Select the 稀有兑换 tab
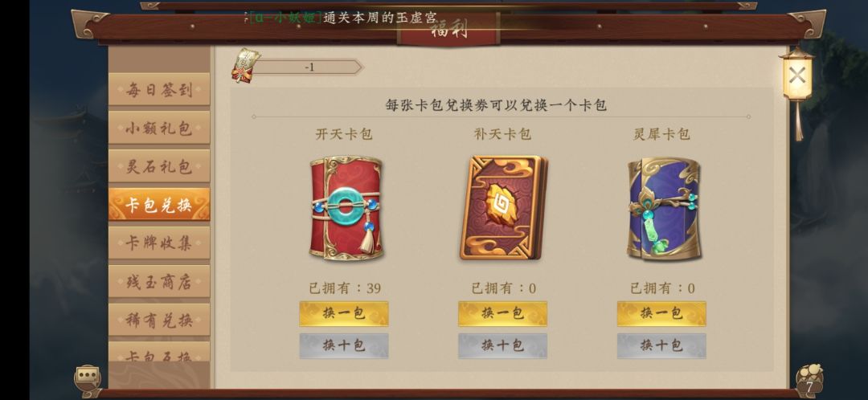The image size is (868, 400). (159, 320)
